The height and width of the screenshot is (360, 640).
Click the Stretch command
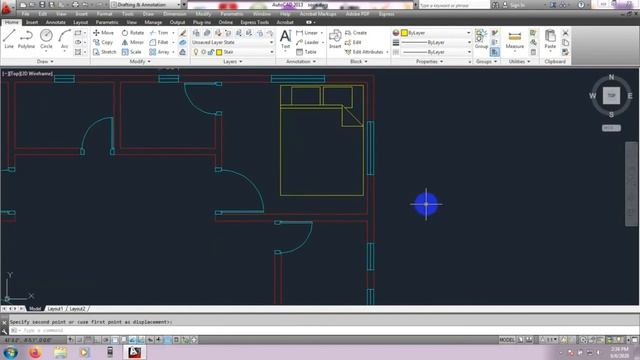(104, 52)
